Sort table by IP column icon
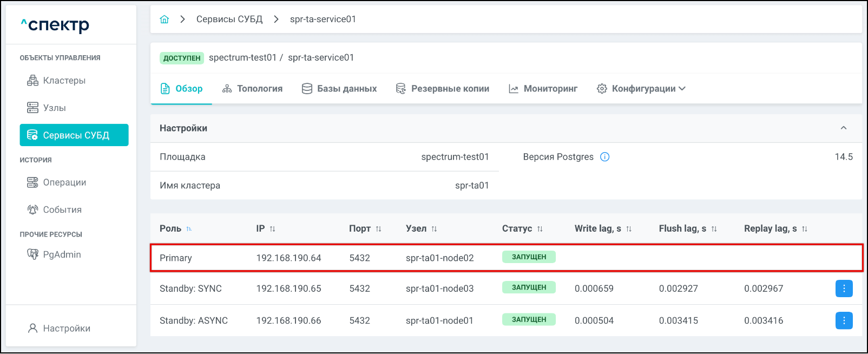 [x=272, y=229]
